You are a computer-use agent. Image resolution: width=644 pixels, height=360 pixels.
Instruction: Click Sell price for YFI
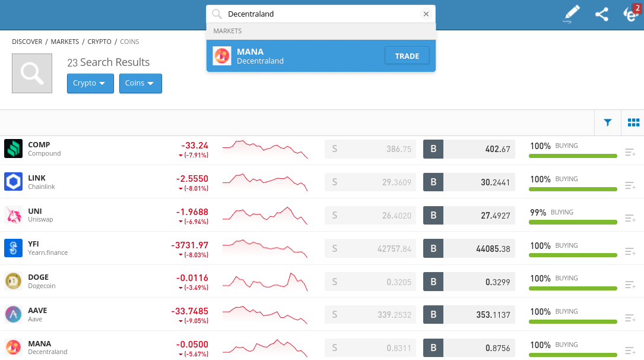coord(370,249)
